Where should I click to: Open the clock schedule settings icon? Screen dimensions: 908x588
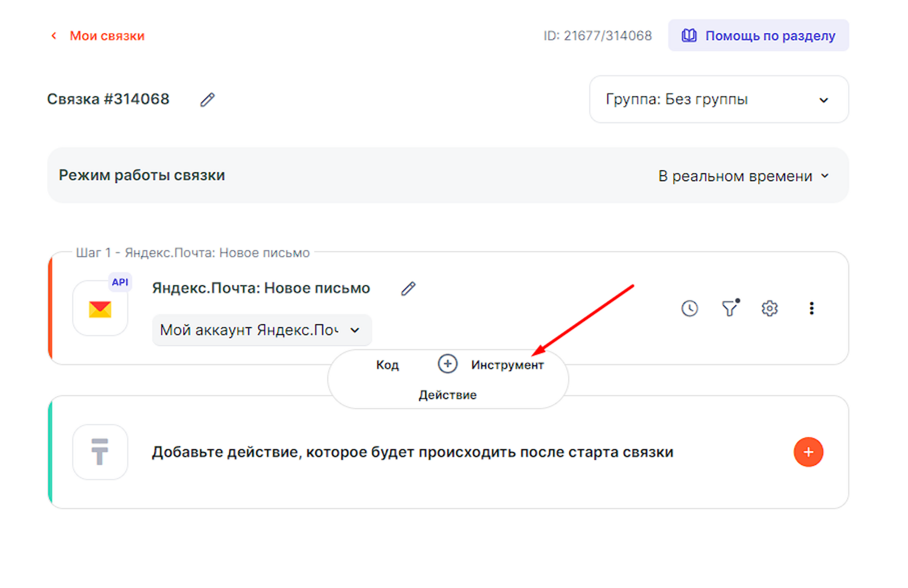tap(690, 309)
